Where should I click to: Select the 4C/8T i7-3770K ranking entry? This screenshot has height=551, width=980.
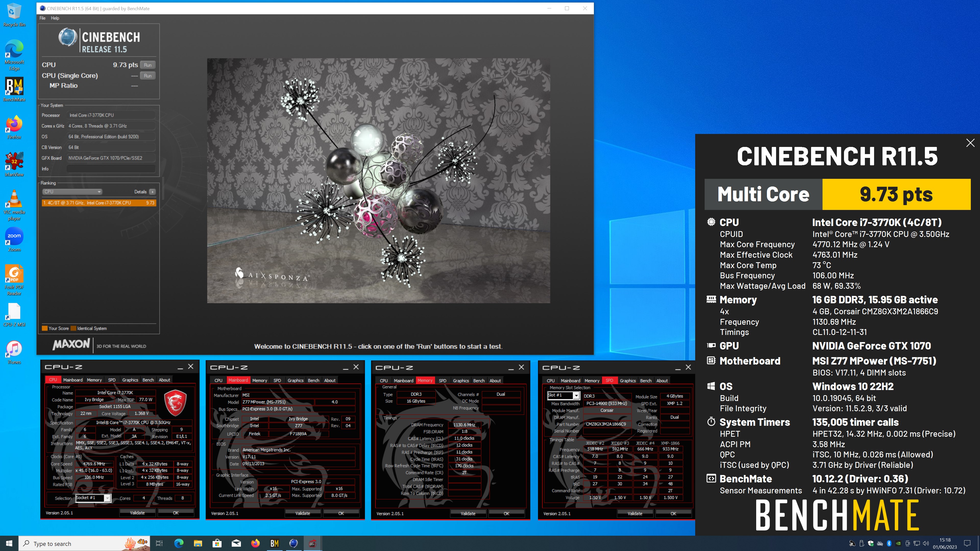(x=99, y=203)
